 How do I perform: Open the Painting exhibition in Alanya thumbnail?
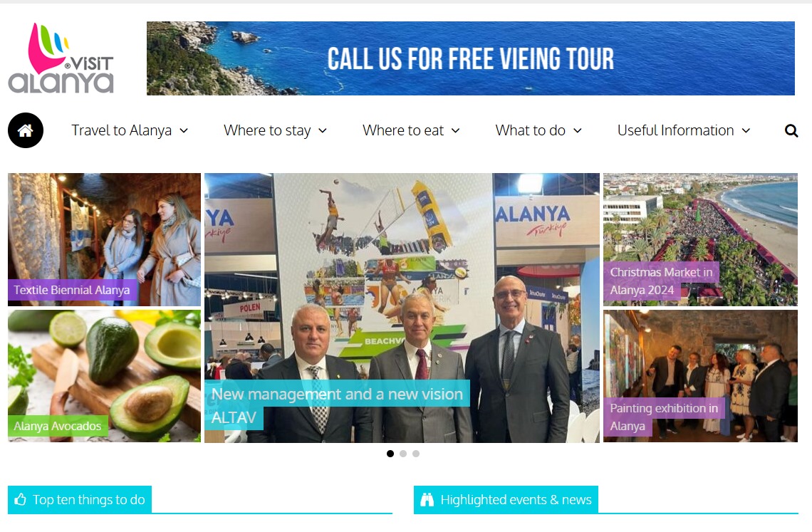(700, 376)
